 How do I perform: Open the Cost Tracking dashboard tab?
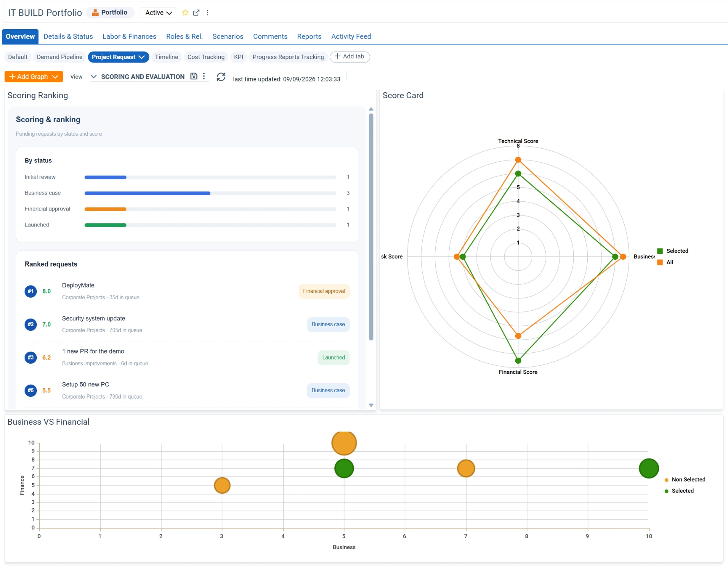point(206,57)
